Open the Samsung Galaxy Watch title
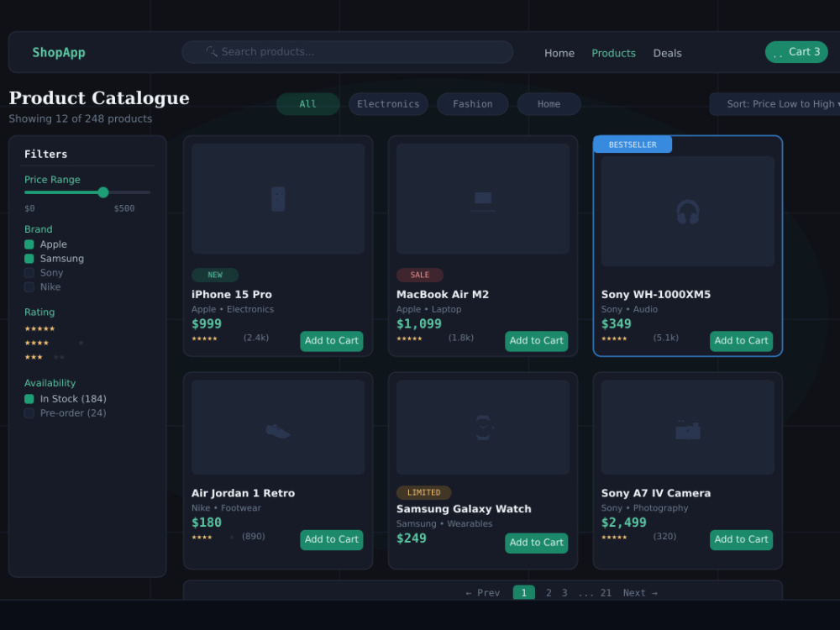Viewport: 840px width, 630px height. coord(464,509)
